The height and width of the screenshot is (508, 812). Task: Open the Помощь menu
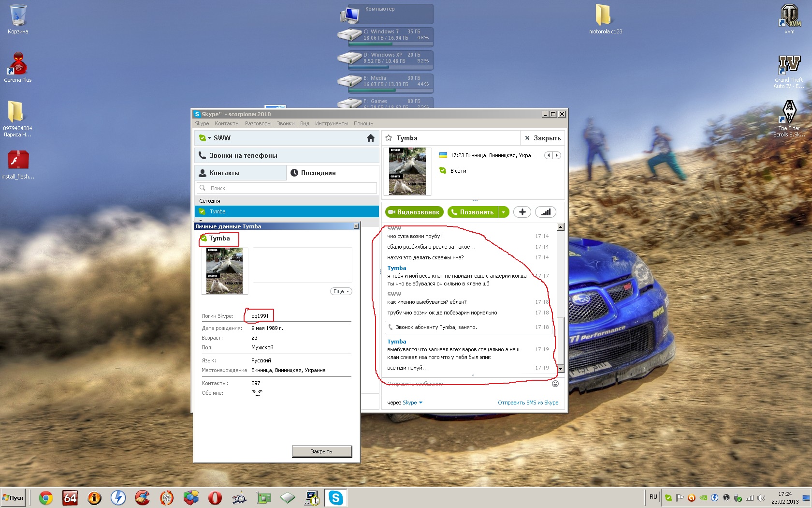[363, 123]
